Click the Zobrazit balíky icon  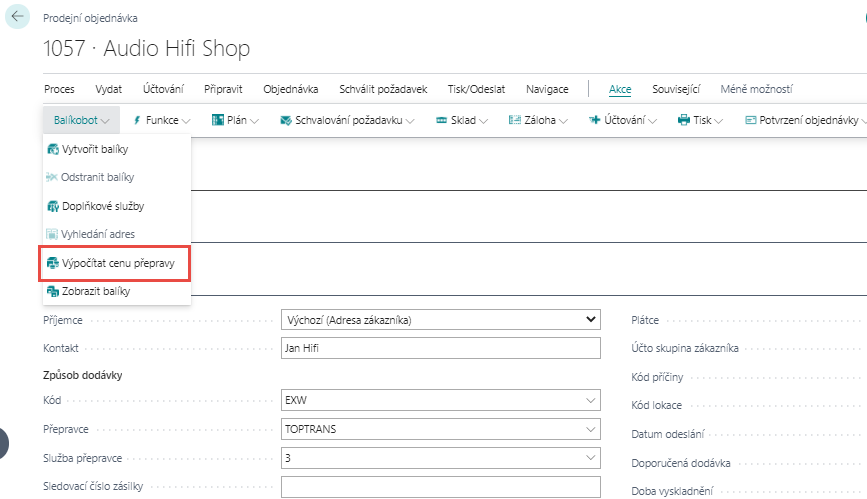pyautogui.click(x=53, y=292)
